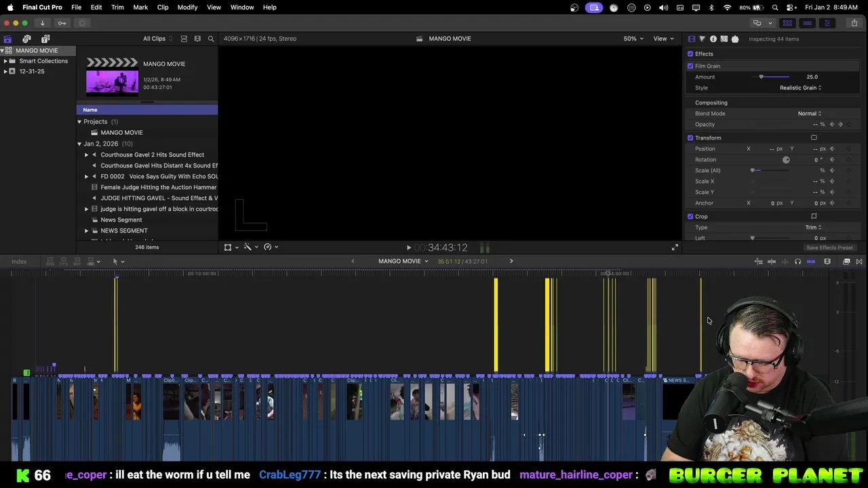The height and width of the screenshot is (488, 868).
Task: Click the Save Effects Preset button
Action: (829, 247)
